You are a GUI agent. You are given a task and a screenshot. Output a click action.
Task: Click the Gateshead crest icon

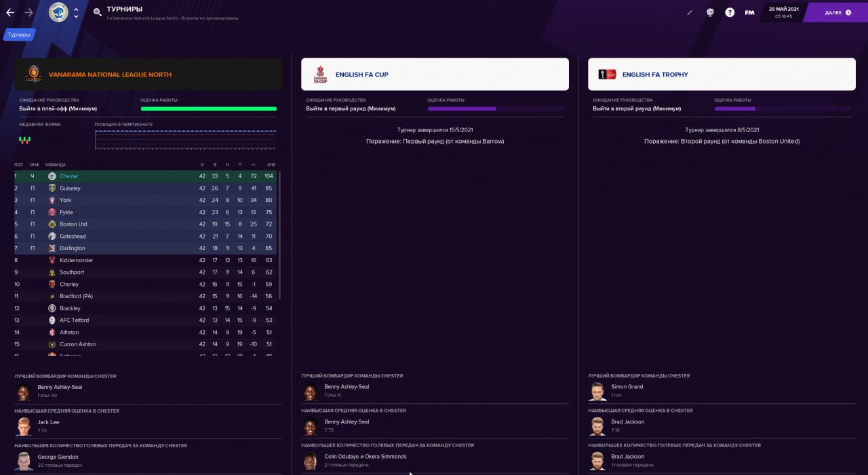(x=52, y=236)
